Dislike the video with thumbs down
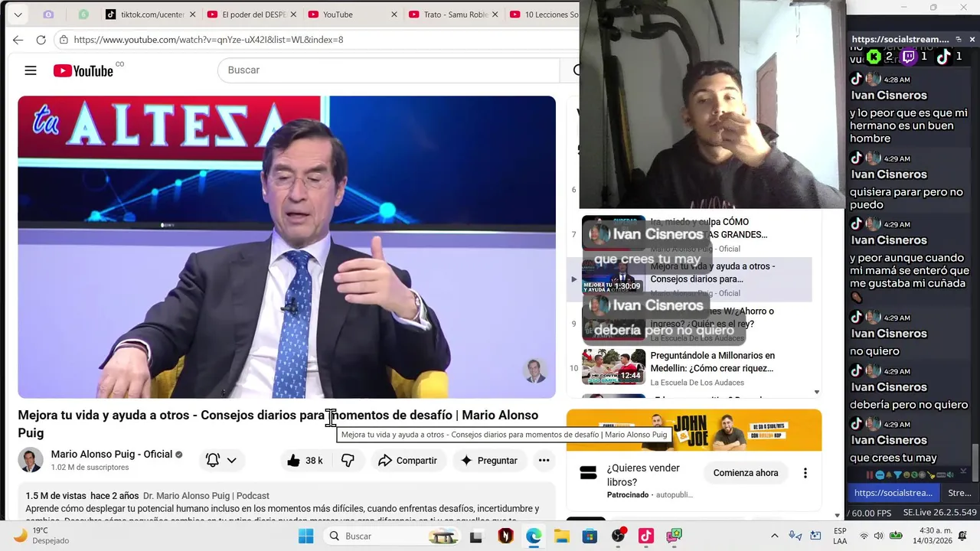Screen dimensions: 980x551 point(348,461)
